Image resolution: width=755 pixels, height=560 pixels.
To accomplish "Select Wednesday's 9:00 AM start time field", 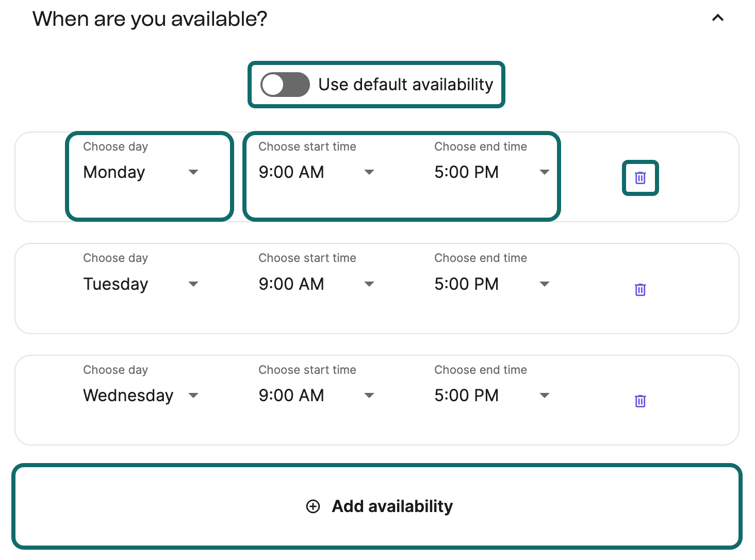I will pos(316,396).
